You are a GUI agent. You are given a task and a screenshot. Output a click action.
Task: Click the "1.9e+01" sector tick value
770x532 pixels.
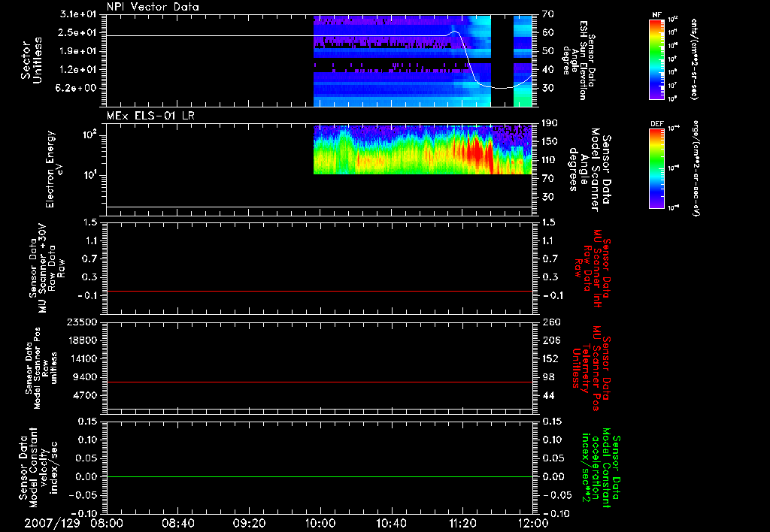[x=78, y=51]
